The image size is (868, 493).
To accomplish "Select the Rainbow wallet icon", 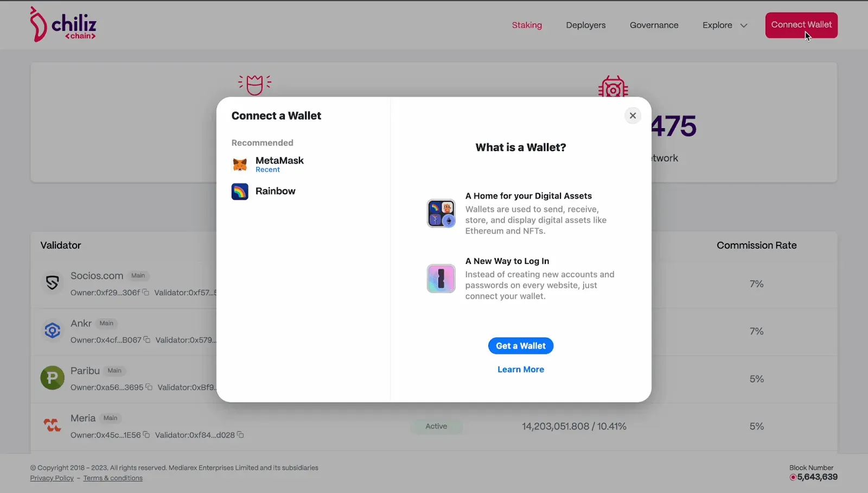I will pos(240,192).
